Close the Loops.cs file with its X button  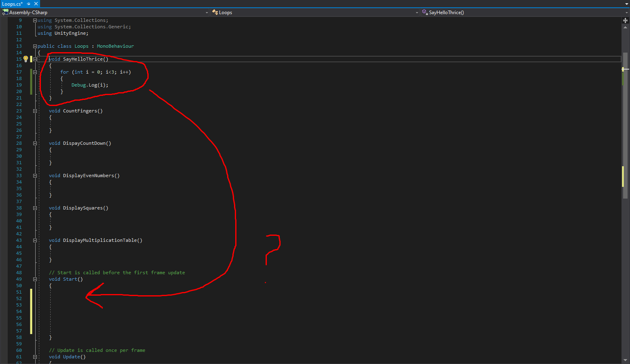click(36, 4)
